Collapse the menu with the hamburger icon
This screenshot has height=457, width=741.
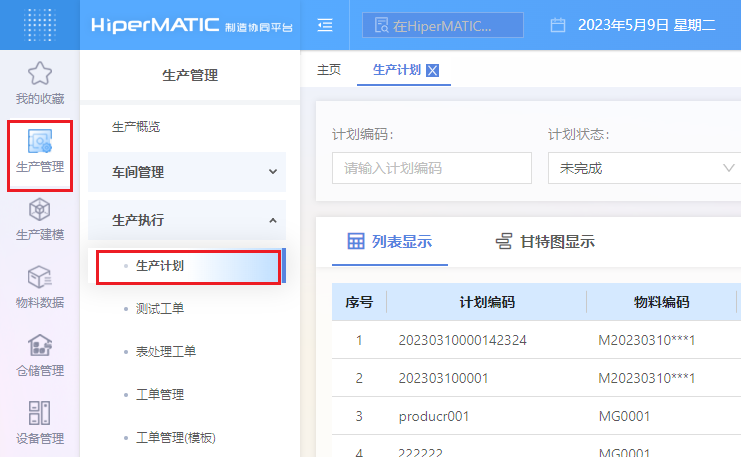coord(325,25)
